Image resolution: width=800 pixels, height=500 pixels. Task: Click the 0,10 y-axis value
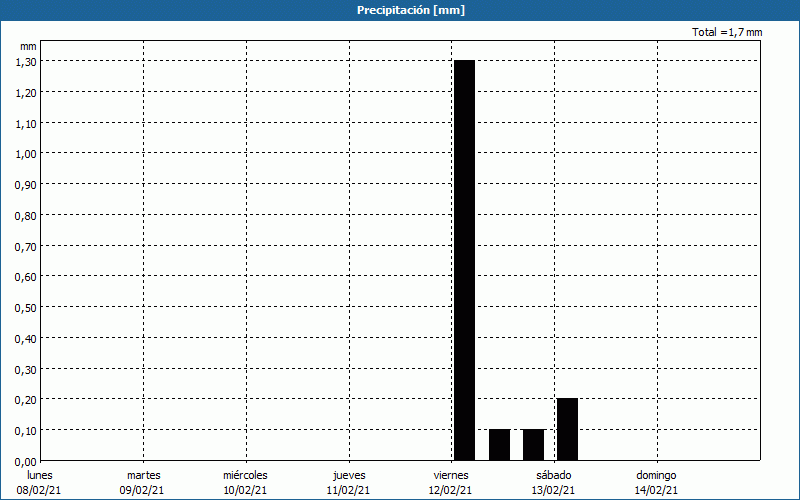point(26,431)
